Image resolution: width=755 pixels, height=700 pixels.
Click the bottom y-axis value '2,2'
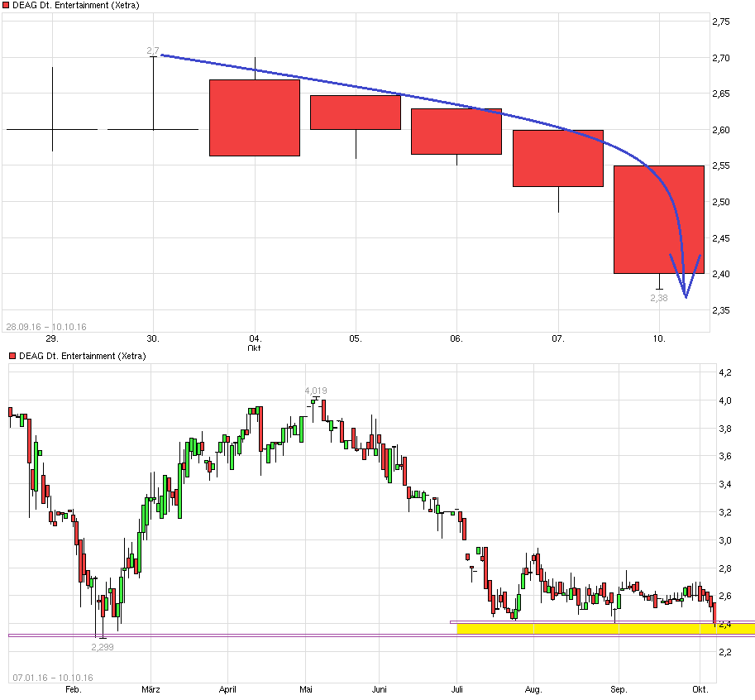725,652
